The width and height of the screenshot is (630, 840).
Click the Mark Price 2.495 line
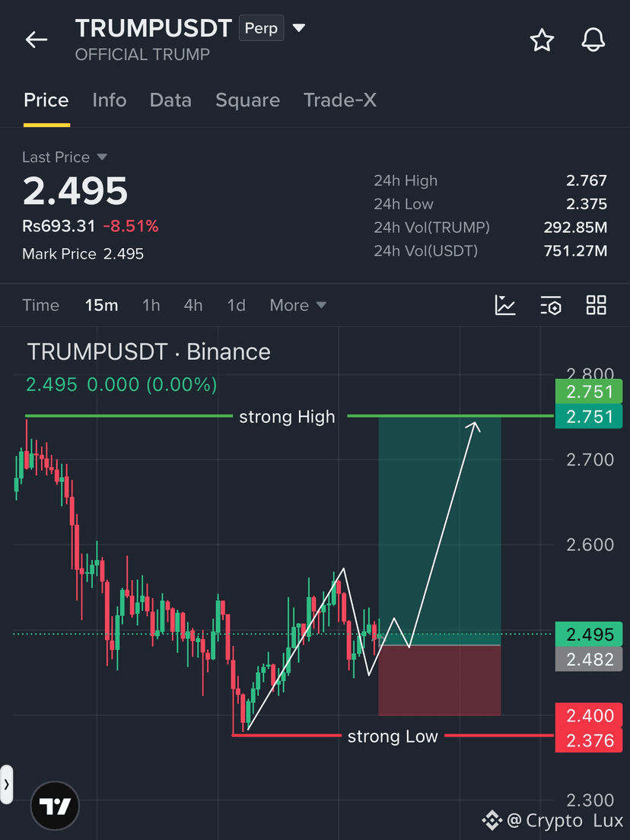click(x=83, y=254)
